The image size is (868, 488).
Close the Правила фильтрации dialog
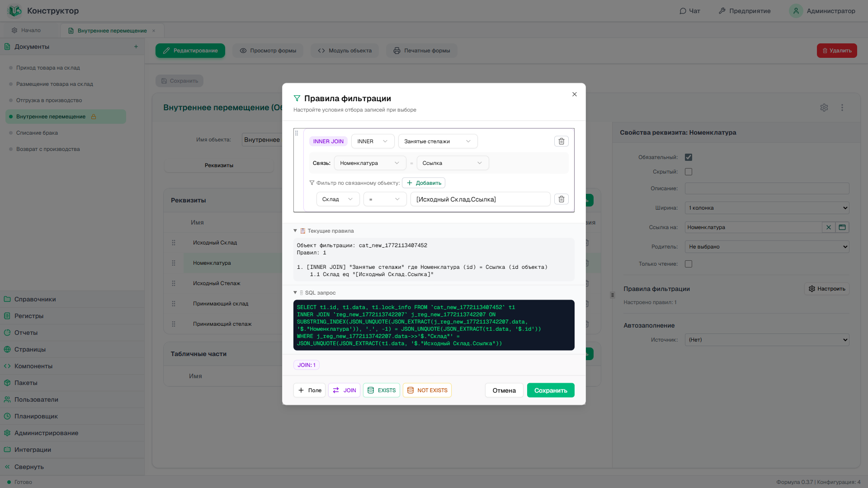click(574, 94)
